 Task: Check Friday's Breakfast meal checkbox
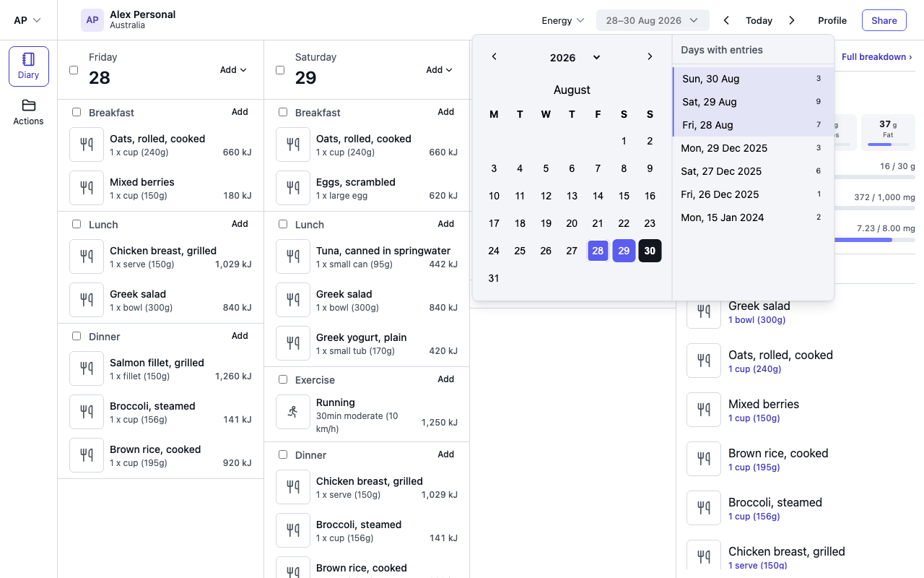pos(77,112)
